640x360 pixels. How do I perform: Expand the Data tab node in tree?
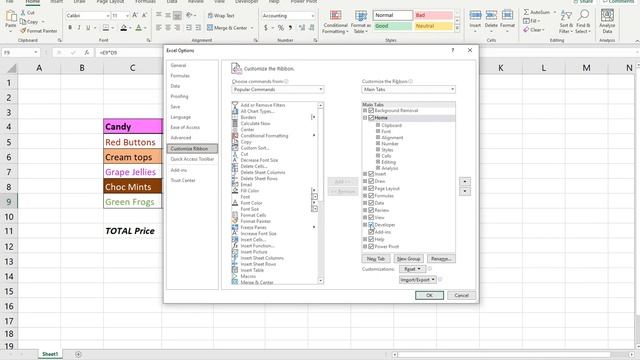click(x=365, y=203)
